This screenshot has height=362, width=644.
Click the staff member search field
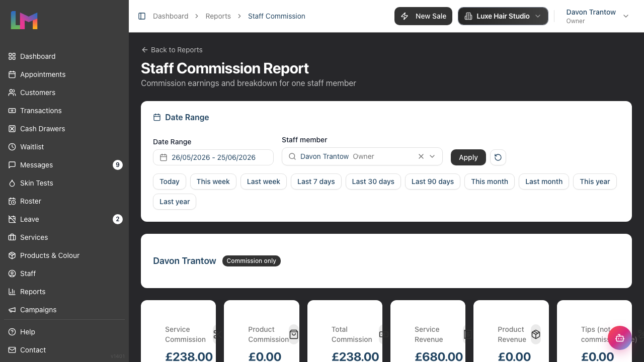(x=362, y=156)
